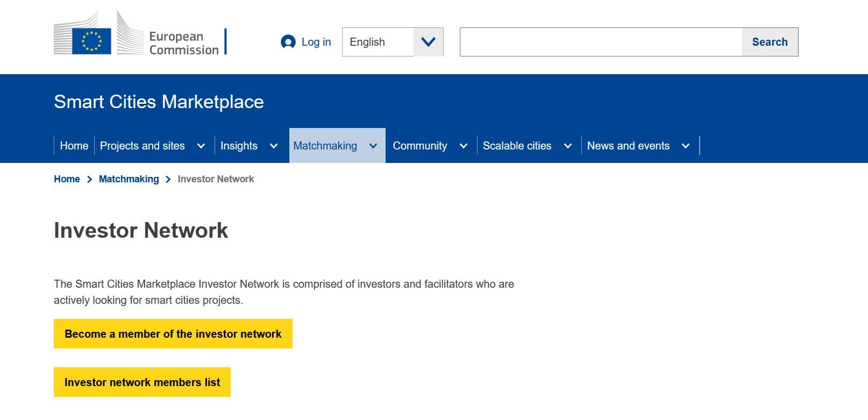Select the Matchmaking menu item

point(325,146)
